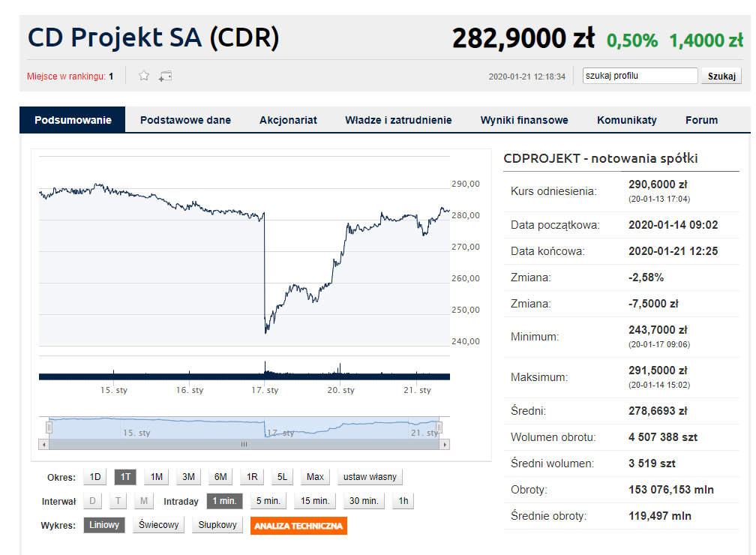Go to Władze i zatrudnienie tab

398,120
